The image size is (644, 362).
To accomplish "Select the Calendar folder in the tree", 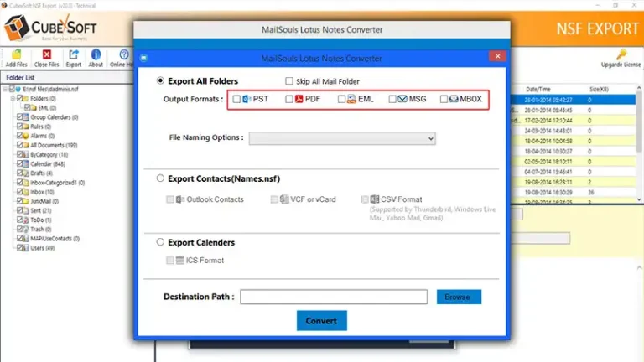I will (44, 163).
